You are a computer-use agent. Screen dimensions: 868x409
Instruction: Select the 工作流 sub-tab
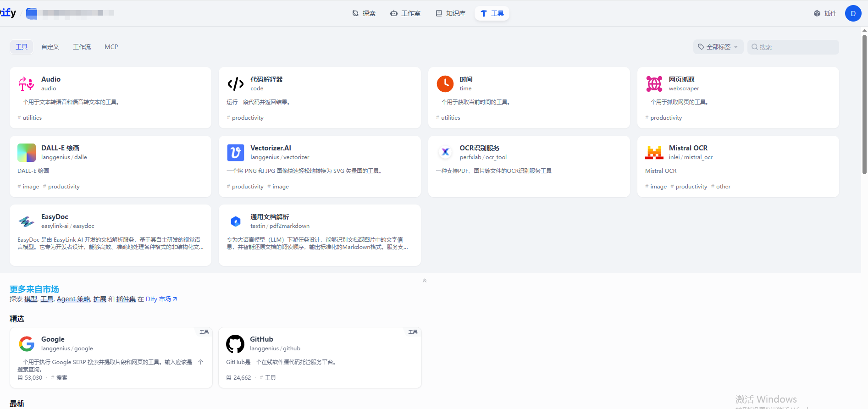82,47
